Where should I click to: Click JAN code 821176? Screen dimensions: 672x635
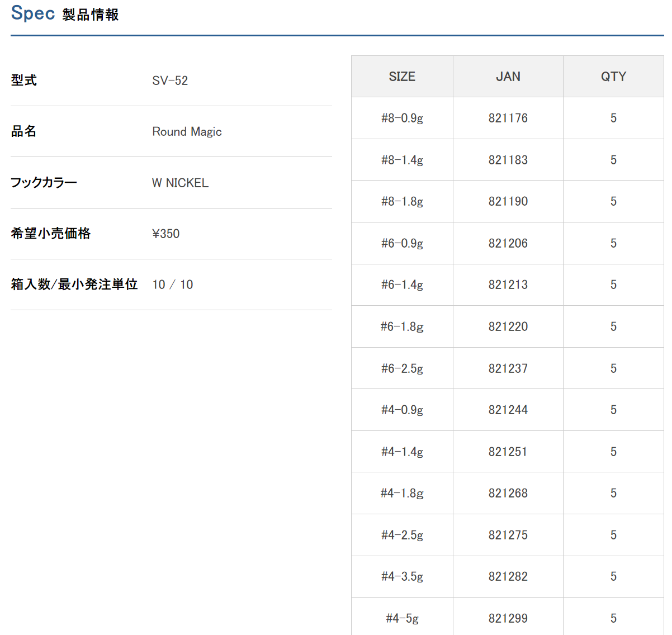(x=508, y=118)
